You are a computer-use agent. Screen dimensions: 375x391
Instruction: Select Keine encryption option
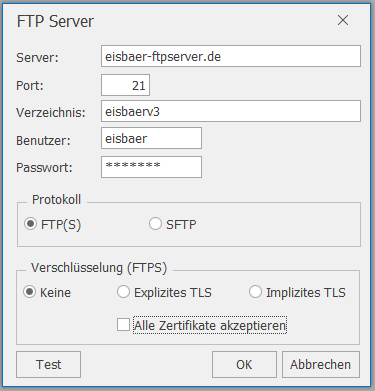29,292
